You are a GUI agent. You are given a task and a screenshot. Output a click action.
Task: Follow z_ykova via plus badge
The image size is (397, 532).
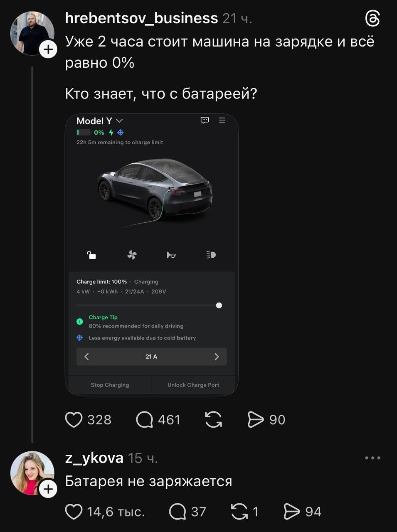48,489
